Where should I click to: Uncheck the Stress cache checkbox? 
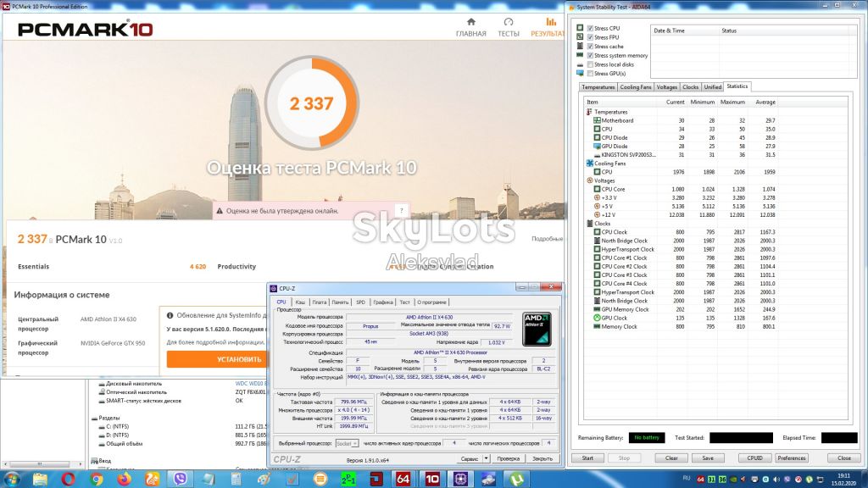[x=590, y=47]
